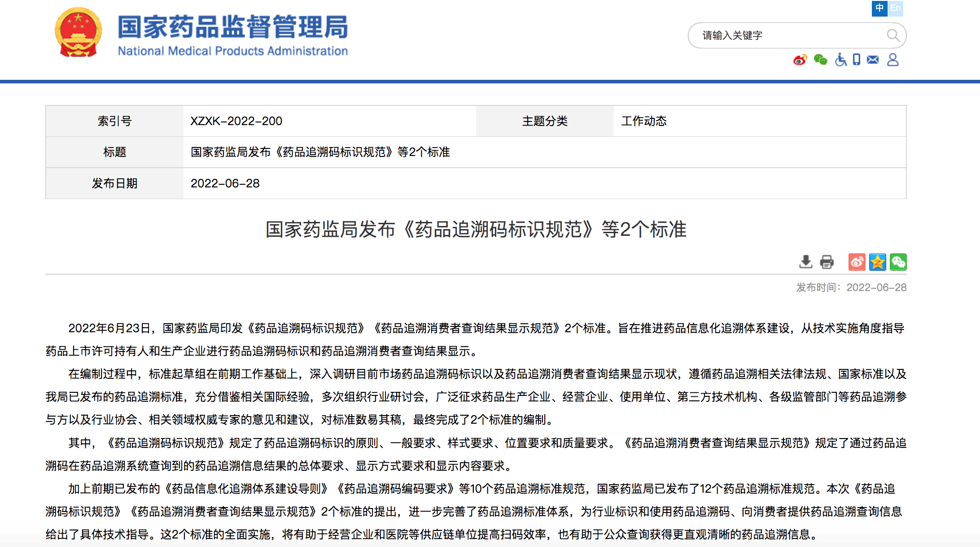Open the header WeChat icon
980x547 pixels.
tap(820, 60)
